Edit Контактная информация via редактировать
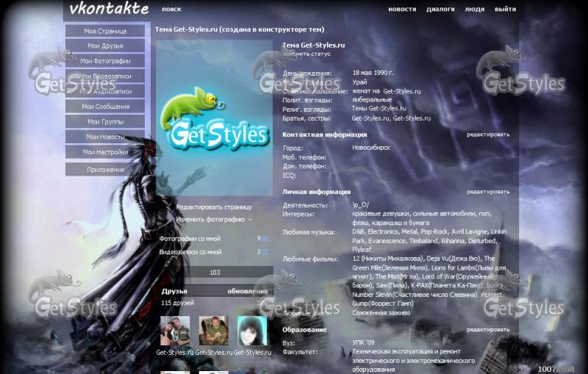The width and height of the screenshot is (588, 374). pyautogui.click(x=488, y=134)
